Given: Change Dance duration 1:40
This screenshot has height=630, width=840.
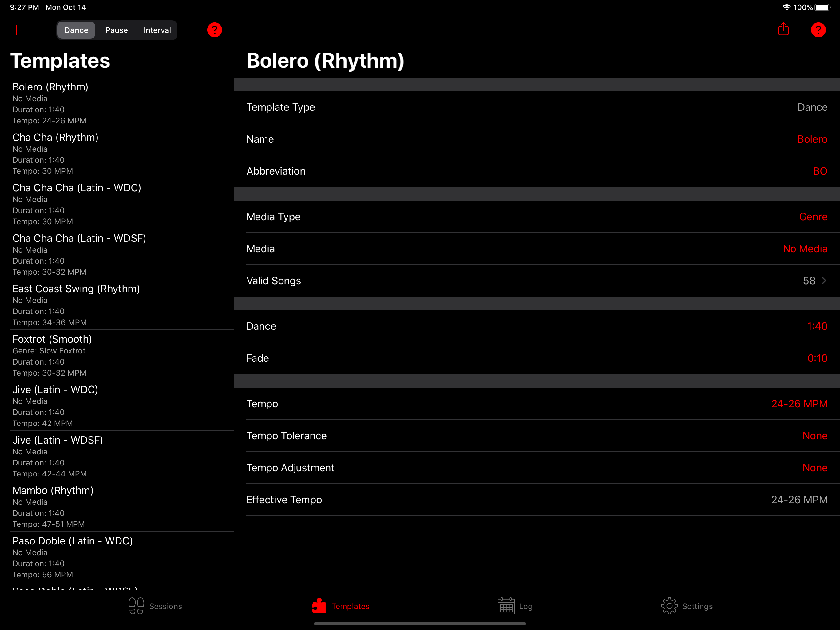Looking at the screenshot, I should tap(817, 326).
